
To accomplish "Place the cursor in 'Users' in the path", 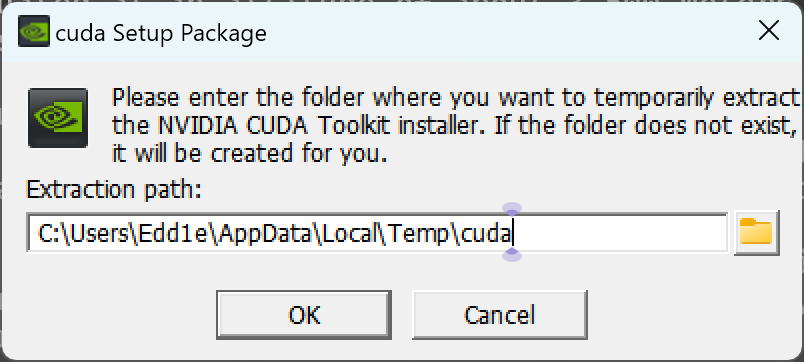I will (100, 234).
